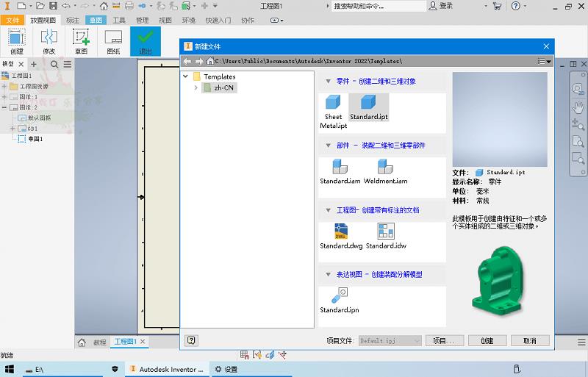Select the Weldment.iam template

[x=385, y=172]
